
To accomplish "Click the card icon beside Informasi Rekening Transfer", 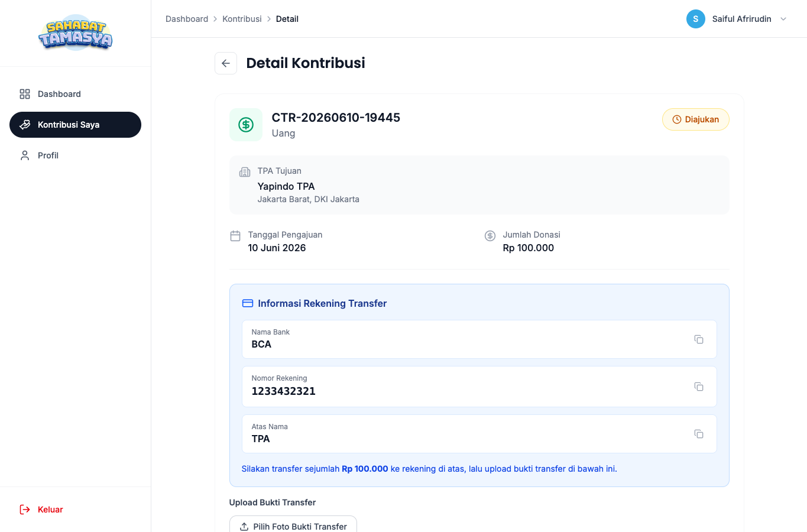I will point(248,303).
